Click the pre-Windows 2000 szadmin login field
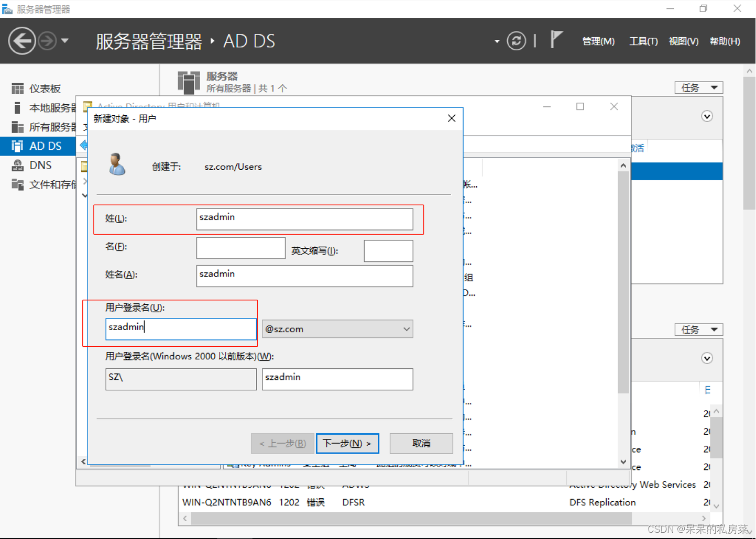 (337, 379)
